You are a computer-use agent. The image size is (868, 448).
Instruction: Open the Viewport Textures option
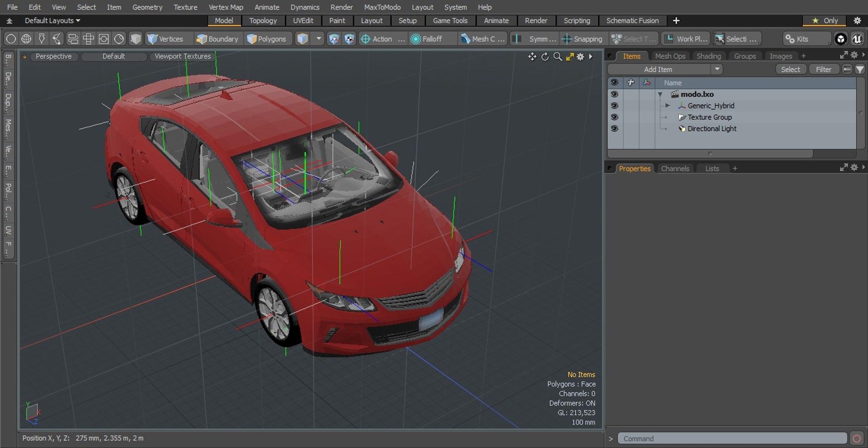coord(183,56)
